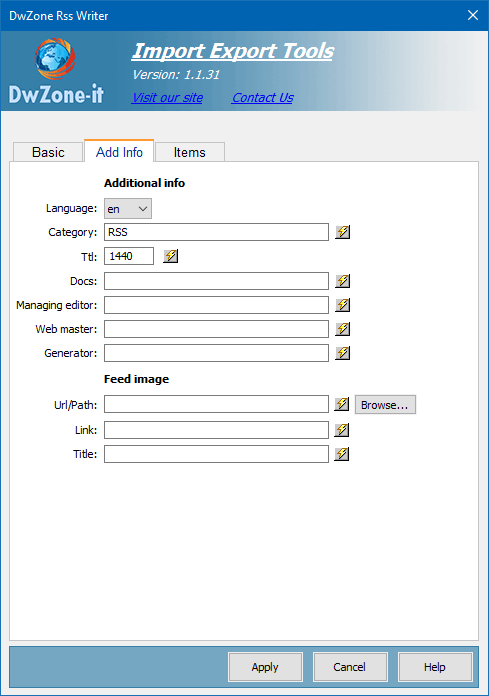Click inside the Ttl input field
This screenshot has width=489, height=696.
tap(129, 256)
